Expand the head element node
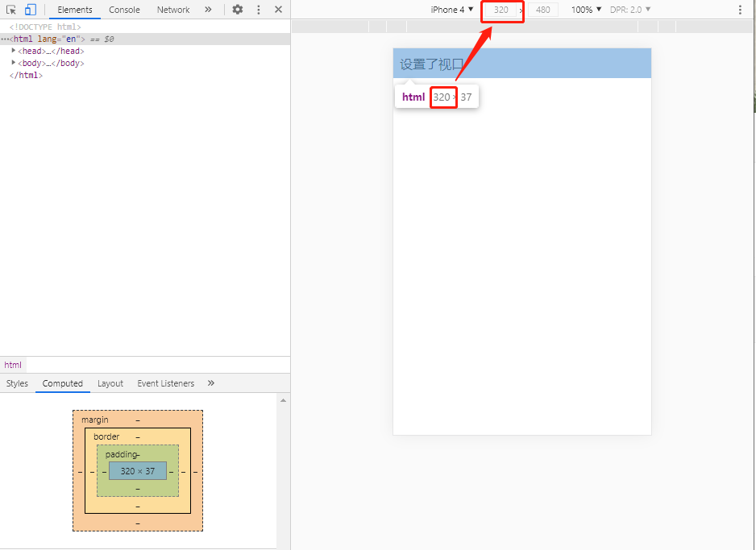756x550 pixels. pyautogui.click(x=14, y=51)
